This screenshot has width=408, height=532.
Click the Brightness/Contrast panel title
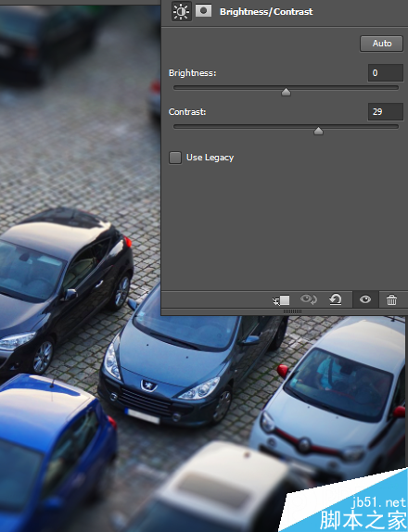(266, 12)
